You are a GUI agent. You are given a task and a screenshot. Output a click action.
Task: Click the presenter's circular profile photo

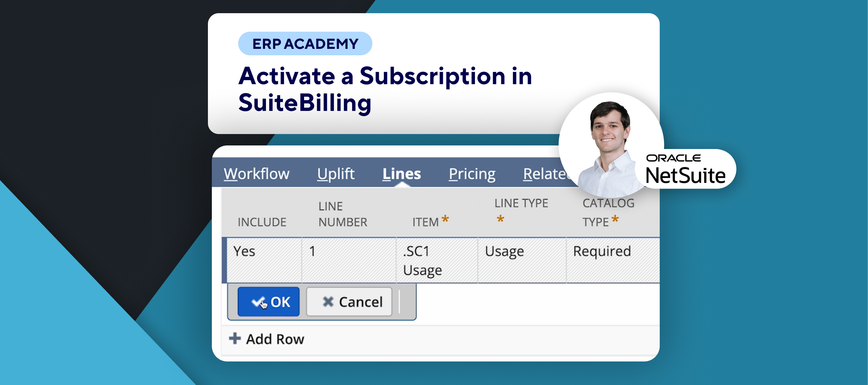tap(610, 144)
